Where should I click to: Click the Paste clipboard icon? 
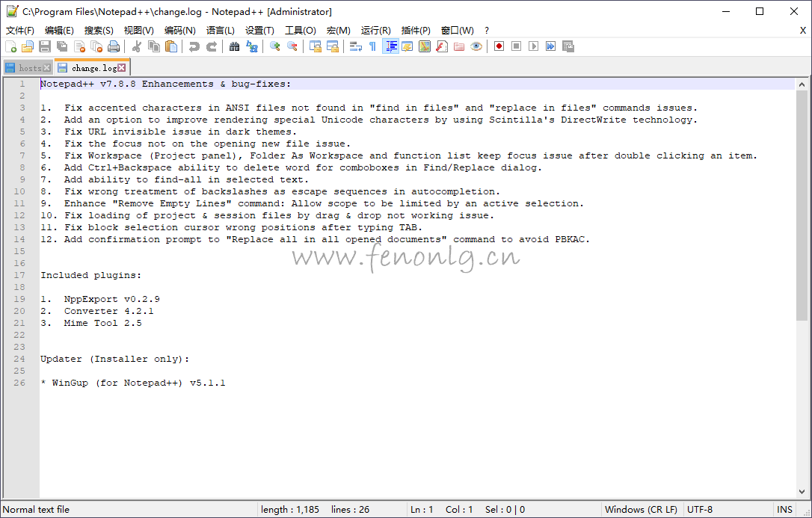(x=171, y=46)
